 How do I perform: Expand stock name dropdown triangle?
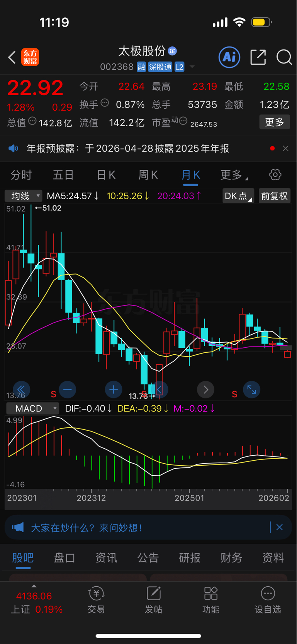192,67
